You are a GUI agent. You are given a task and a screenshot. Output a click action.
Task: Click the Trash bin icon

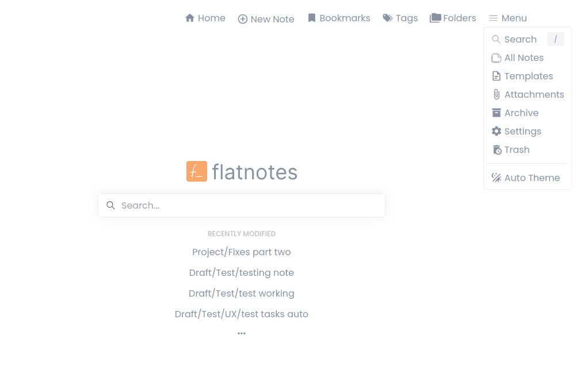coord(497,149)
